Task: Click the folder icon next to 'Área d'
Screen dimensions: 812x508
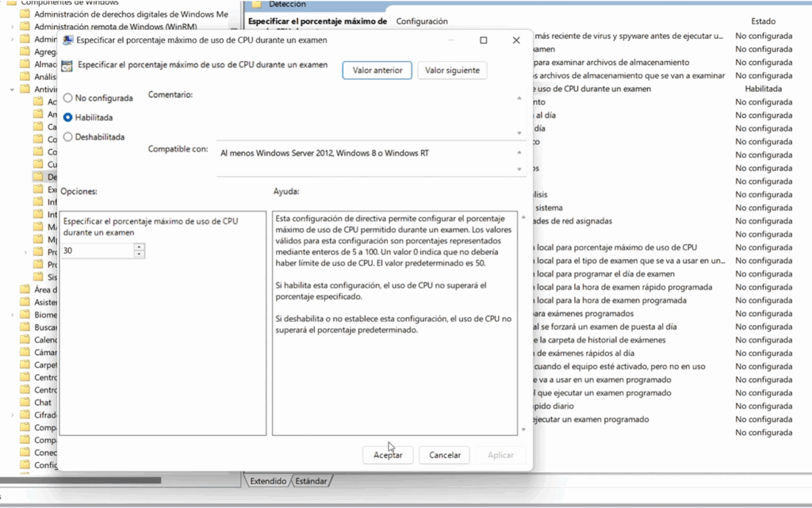Action: pyautogui.click(x=25, y=289)
